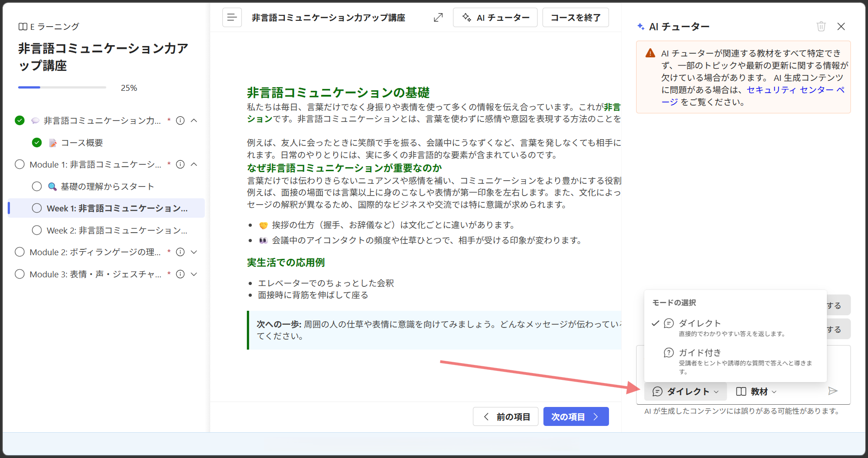This screenshot has height=458, width=868.
Task: Click info icon beside Module 2
Action: pyautogui.click(x=180, y=252)
